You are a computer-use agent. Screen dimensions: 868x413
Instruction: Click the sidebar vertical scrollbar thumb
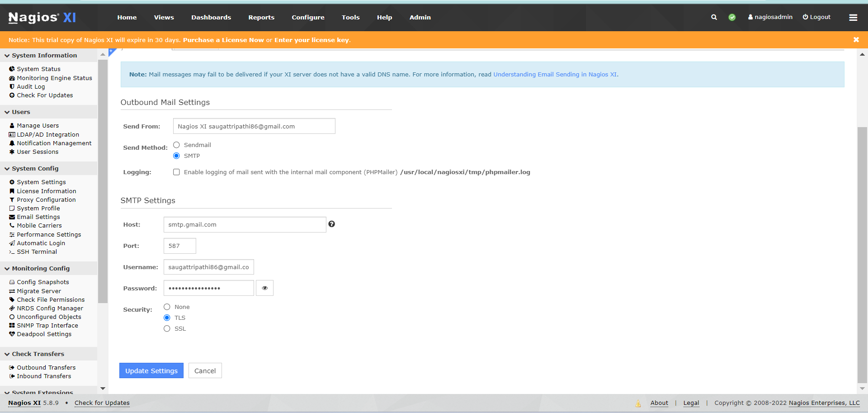(103, 181)
